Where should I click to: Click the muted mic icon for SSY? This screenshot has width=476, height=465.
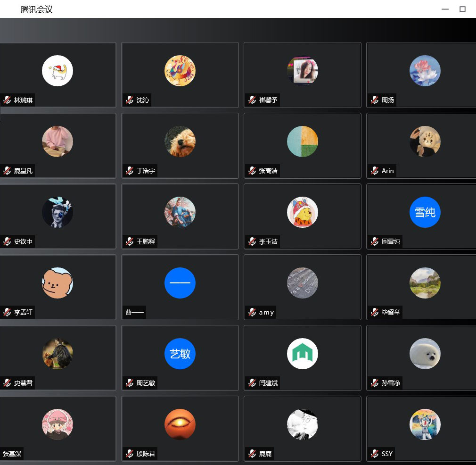375,454
